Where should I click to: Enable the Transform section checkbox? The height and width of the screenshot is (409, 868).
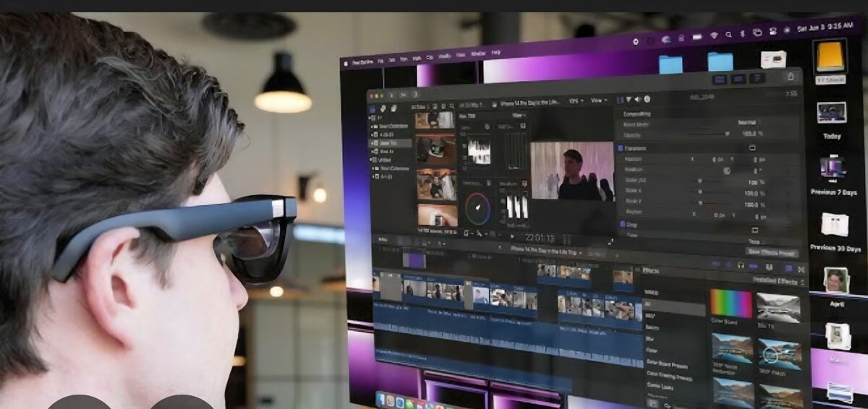pyautogui.click(x=621, y=148)
